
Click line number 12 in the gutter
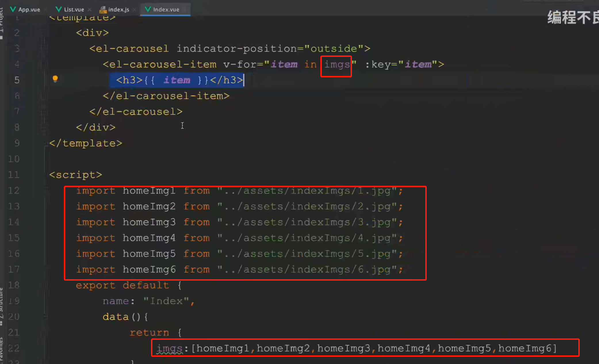pos(14,190)
